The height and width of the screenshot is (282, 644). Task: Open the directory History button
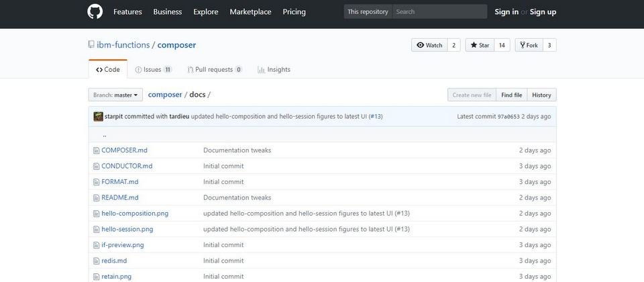tap(542, 95)
